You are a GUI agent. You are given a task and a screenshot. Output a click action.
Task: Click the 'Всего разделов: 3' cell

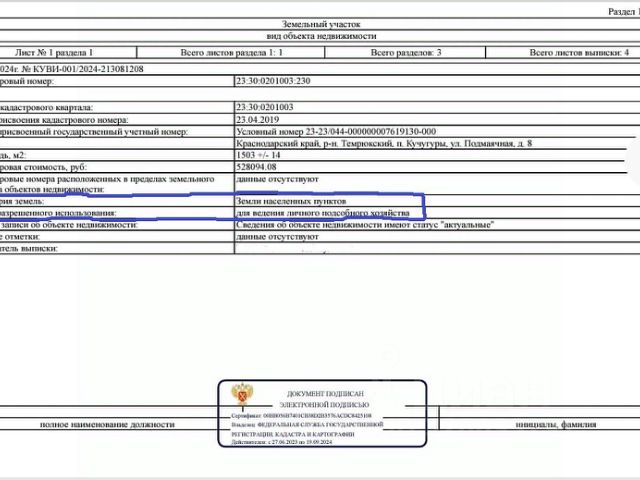coord(406,52)
